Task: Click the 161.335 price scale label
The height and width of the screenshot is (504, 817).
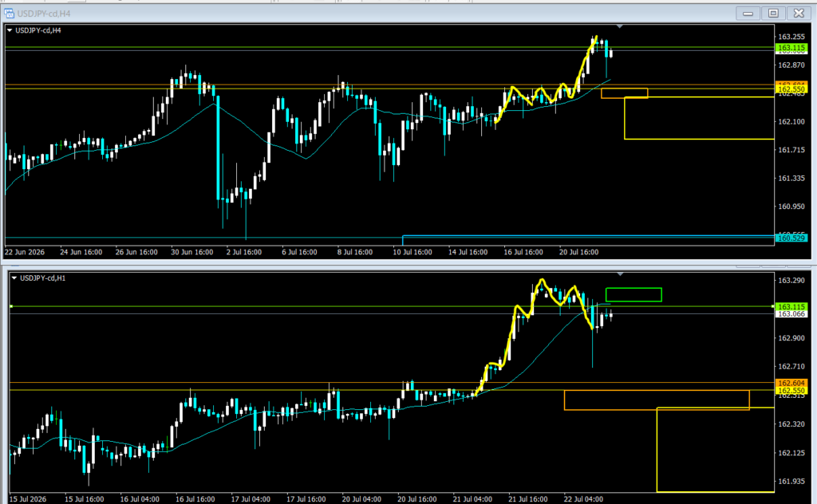Action: click(791, 178)
